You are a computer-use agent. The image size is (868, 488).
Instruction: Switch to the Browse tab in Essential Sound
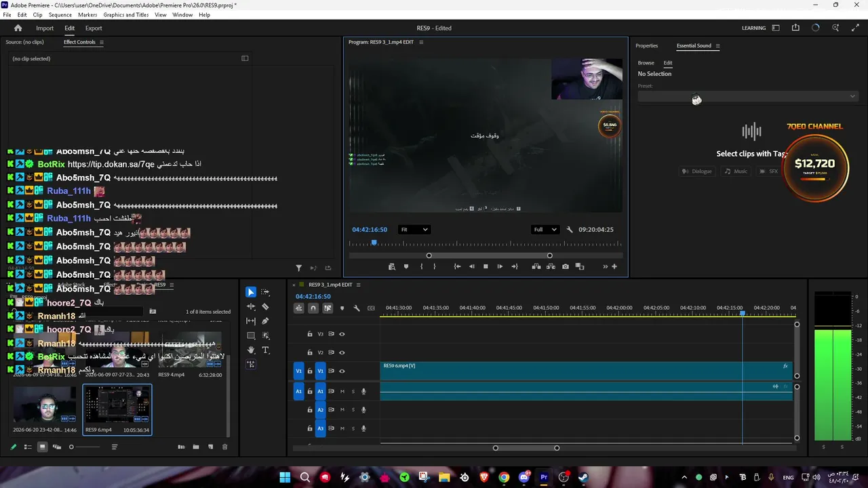pos(646,63)
